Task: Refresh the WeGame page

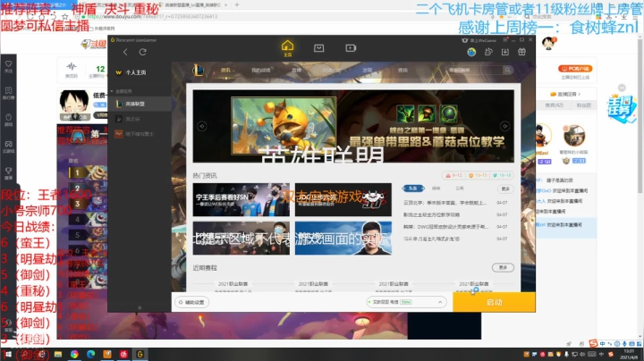Action: 142,52
